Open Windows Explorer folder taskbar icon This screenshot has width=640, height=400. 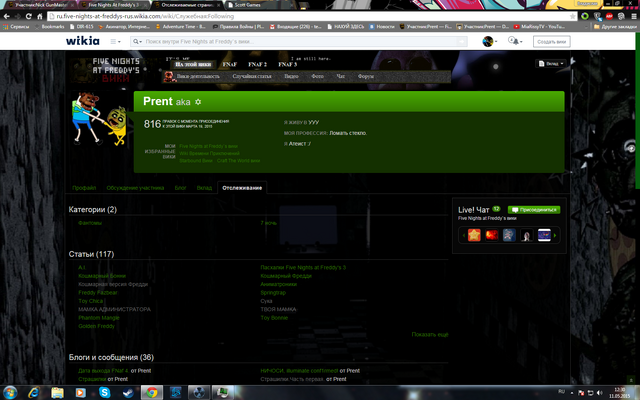(x=57, y=393)
